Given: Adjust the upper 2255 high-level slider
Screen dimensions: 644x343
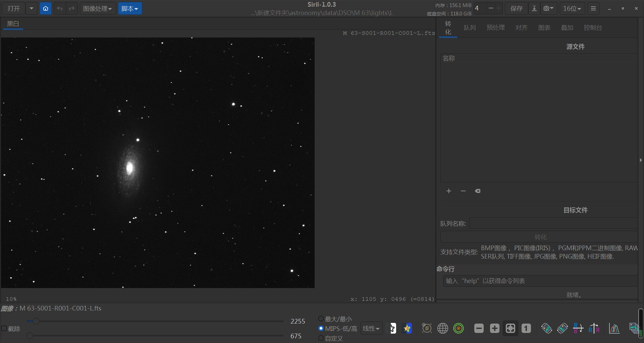Looking at the screenshot, I should pos(36,321).
